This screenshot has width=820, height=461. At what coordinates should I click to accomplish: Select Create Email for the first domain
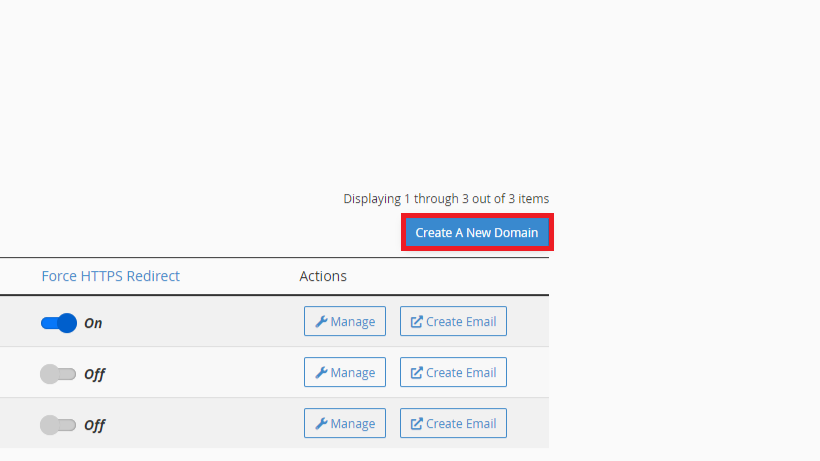(x=453, y=321)
